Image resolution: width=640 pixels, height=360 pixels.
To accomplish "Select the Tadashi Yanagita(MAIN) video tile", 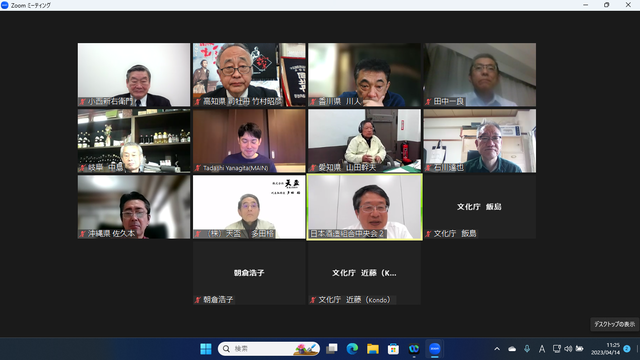I will click(249, 141).
